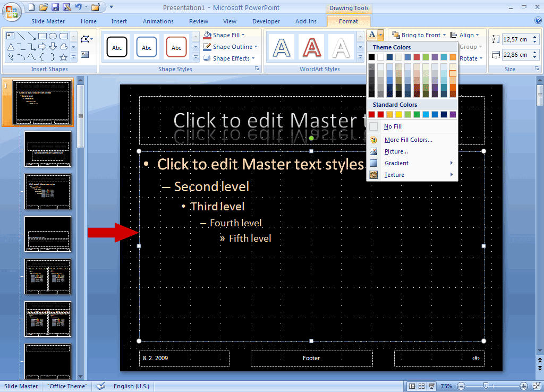Start Slide Show from status bar icon
The height and width of the screenshot is (392, 544).
point(431,386)
